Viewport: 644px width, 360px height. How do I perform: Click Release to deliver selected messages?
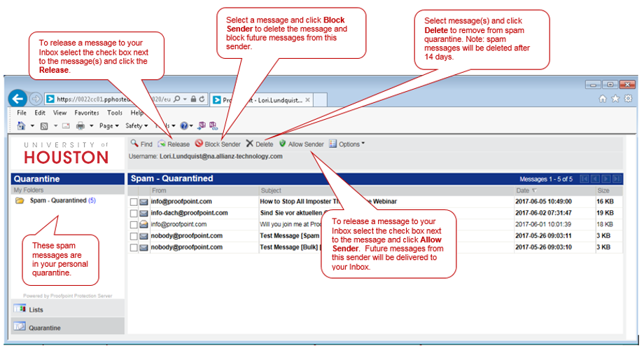point(174,144)
